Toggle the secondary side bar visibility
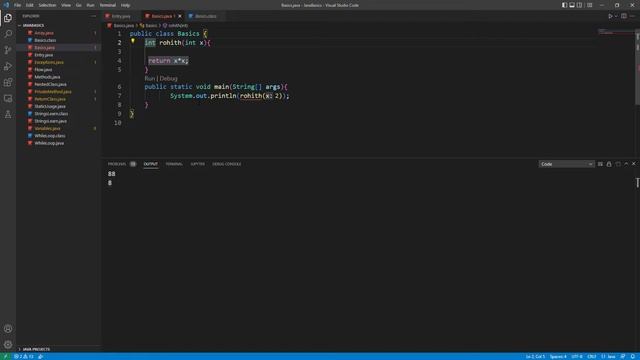Screen dimensions: 640x360 pos(580,5)
